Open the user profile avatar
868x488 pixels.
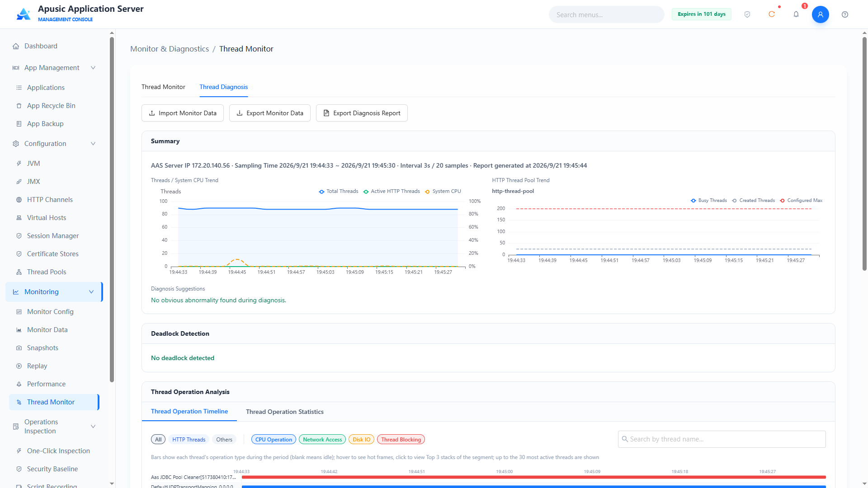(x=821, y=14)
